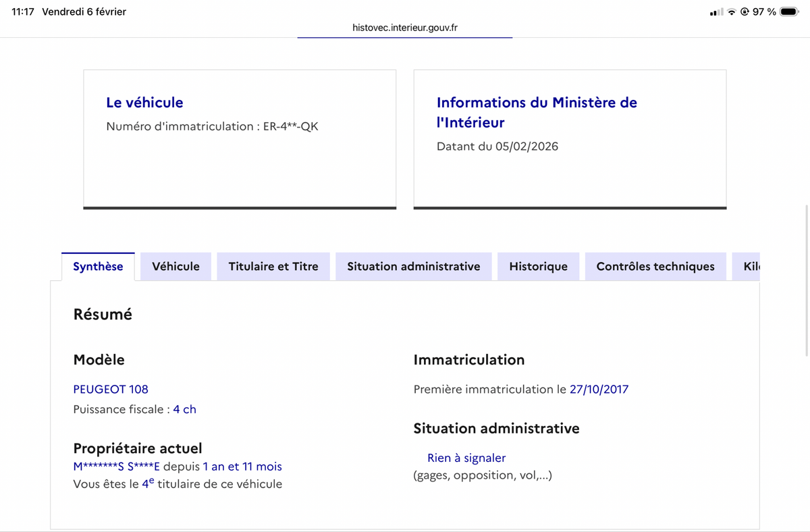
Task: Tap the Wi-Fi status icon
Action: coord(732,12)
